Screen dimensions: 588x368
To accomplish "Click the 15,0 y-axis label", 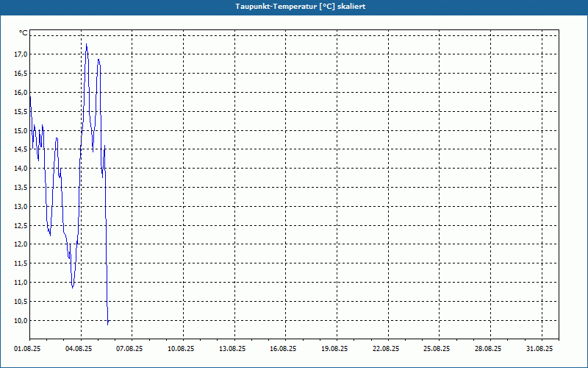I will click(x=21, y=131).
